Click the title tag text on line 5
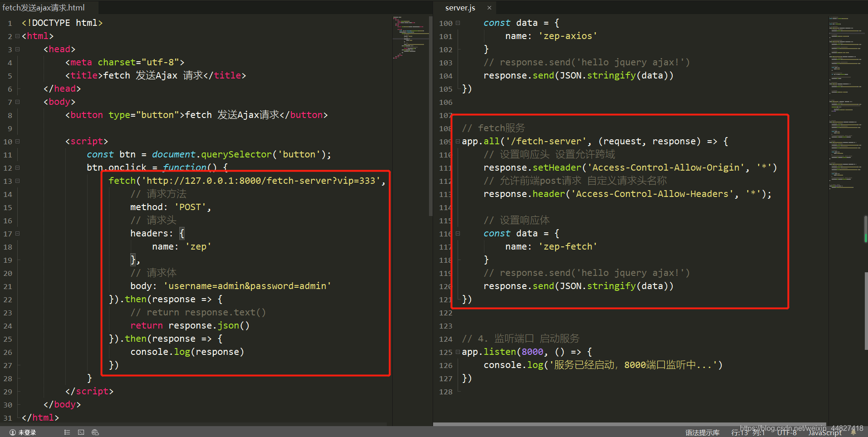The image size is (868, 437). [x=156, y=75]
